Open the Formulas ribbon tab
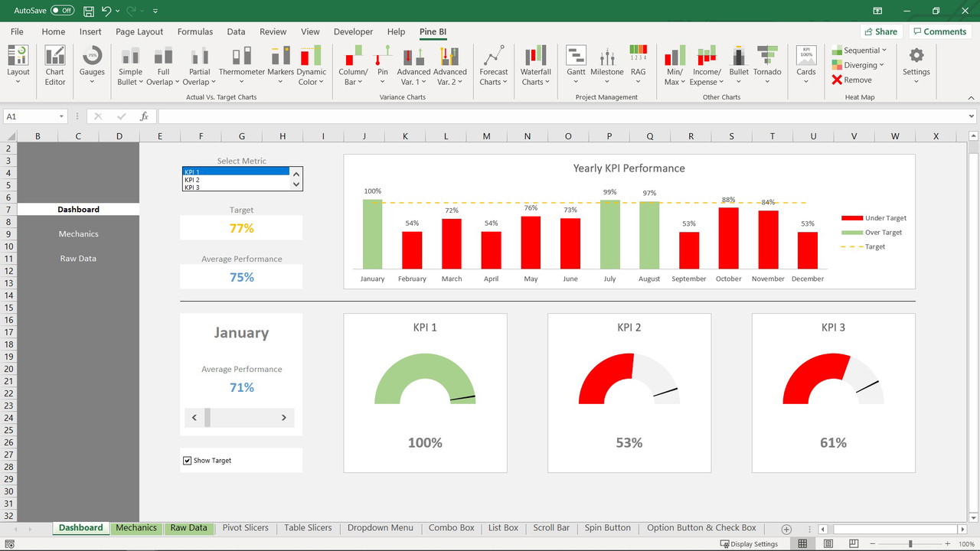Screen dimensions: 980x551 195,32
